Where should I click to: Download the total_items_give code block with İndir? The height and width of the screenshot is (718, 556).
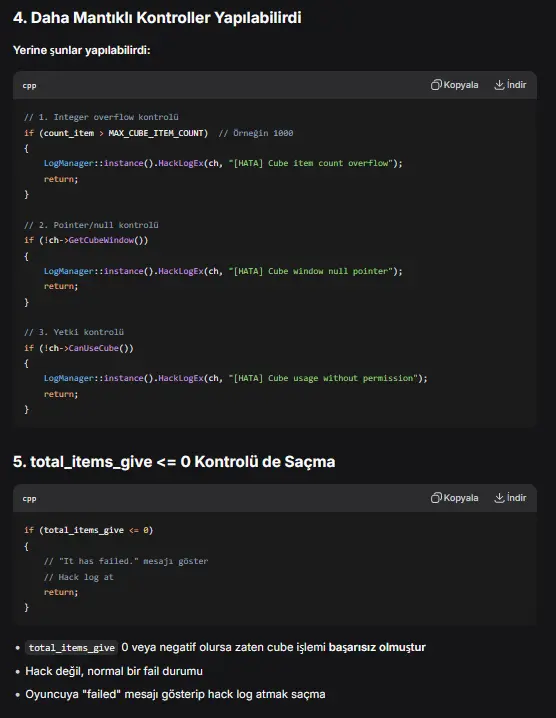[510, 498]
